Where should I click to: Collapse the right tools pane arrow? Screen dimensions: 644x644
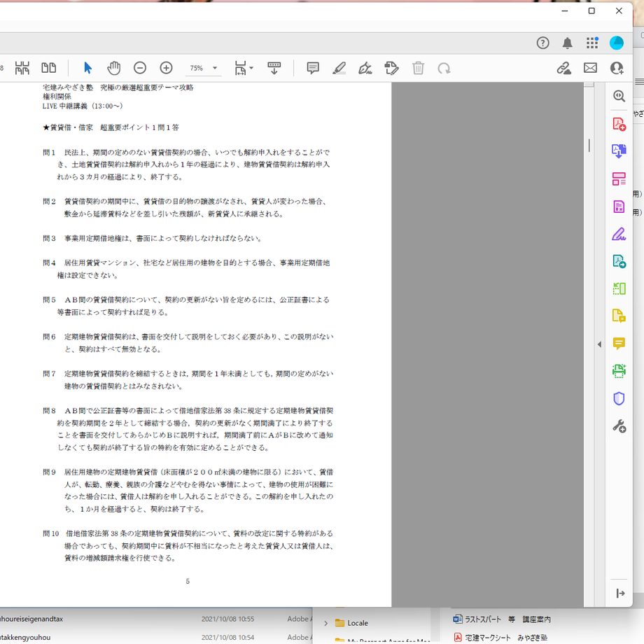[599, 344]
